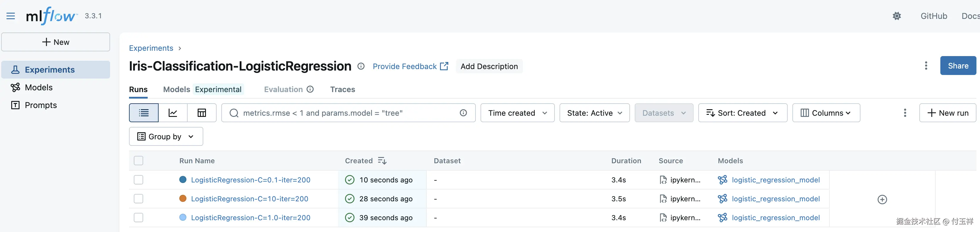
Task: Open the hamburger sidebar menu icon
Action: point(11,16)
